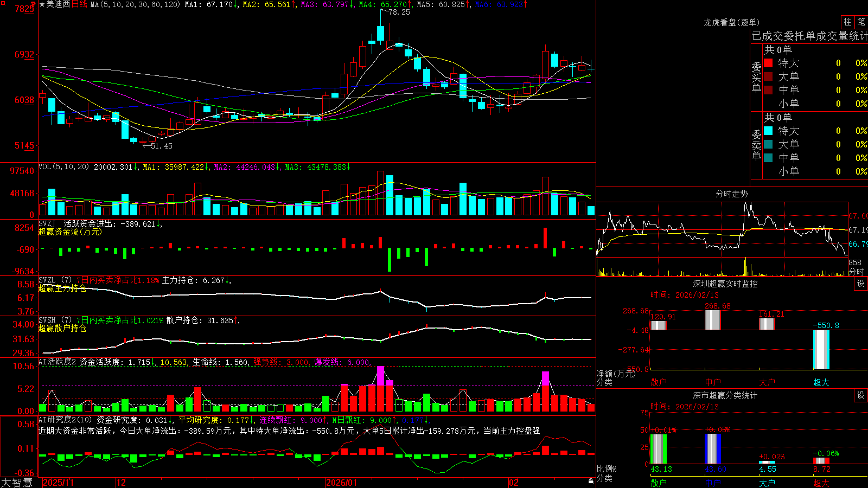The width and height of the screenshot is (868, 488).
Task: Click the 强势线: 3.000 value
Action: [282, 362]
